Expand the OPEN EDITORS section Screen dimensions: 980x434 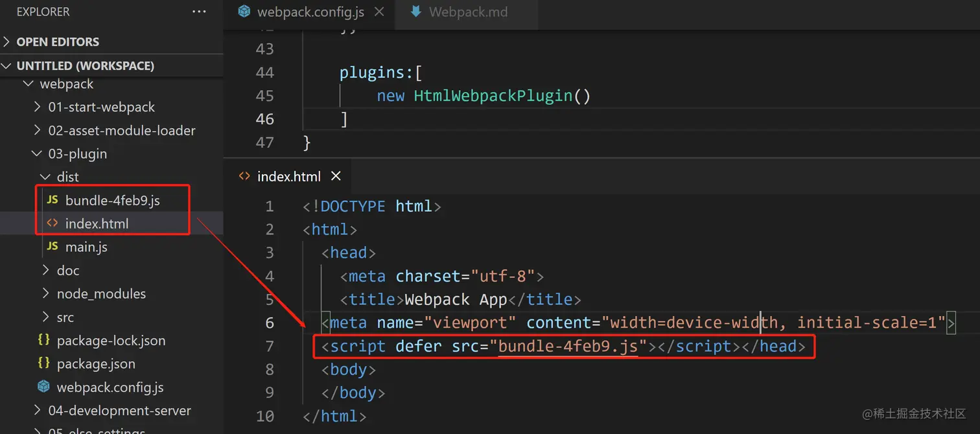pos(6,41)
